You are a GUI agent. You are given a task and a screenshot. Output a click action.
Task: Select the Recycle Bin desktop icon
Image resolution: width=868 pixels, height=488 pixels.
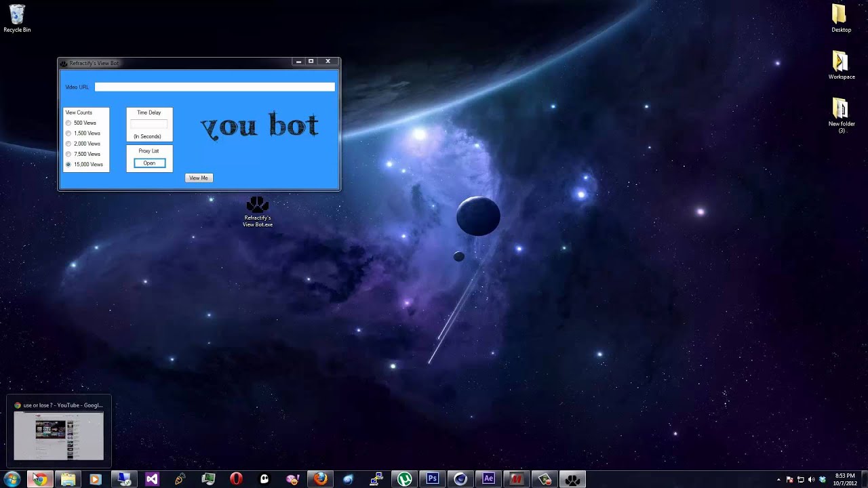point(17,19)
